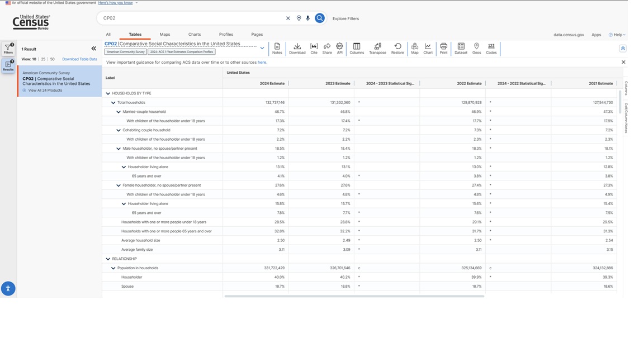644x362 pixels.
Task: Click the horizontal table scrollbar
Action: tap(354, 296)
